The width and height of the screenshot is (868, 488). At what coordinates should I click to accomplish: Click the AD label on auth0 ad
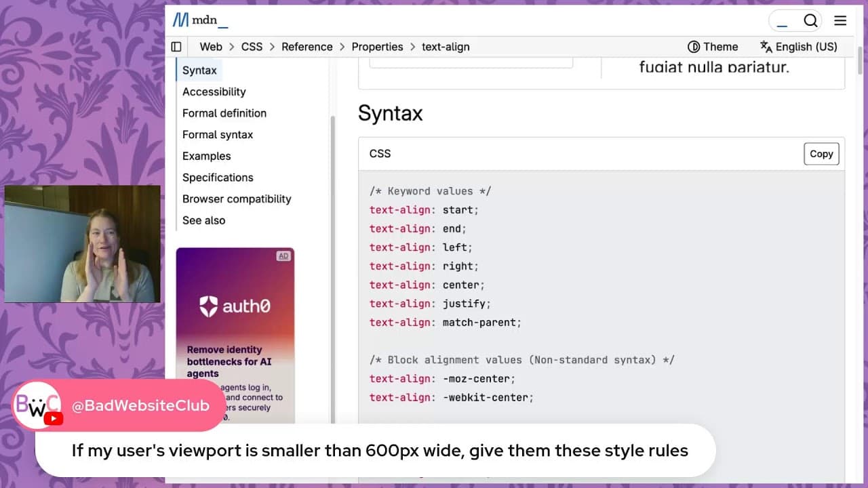click(283, 256)
